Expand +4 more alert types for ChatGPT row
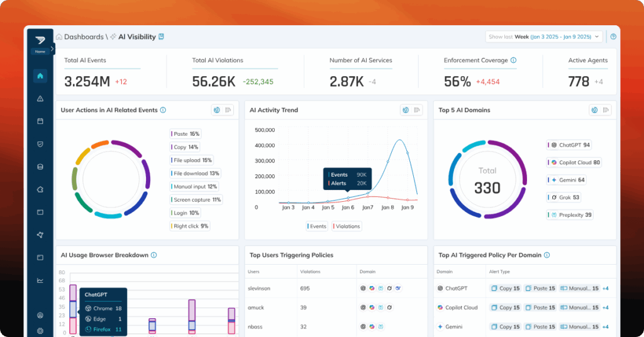Screen dimensions: 644x337 click(x=606, y=289)
